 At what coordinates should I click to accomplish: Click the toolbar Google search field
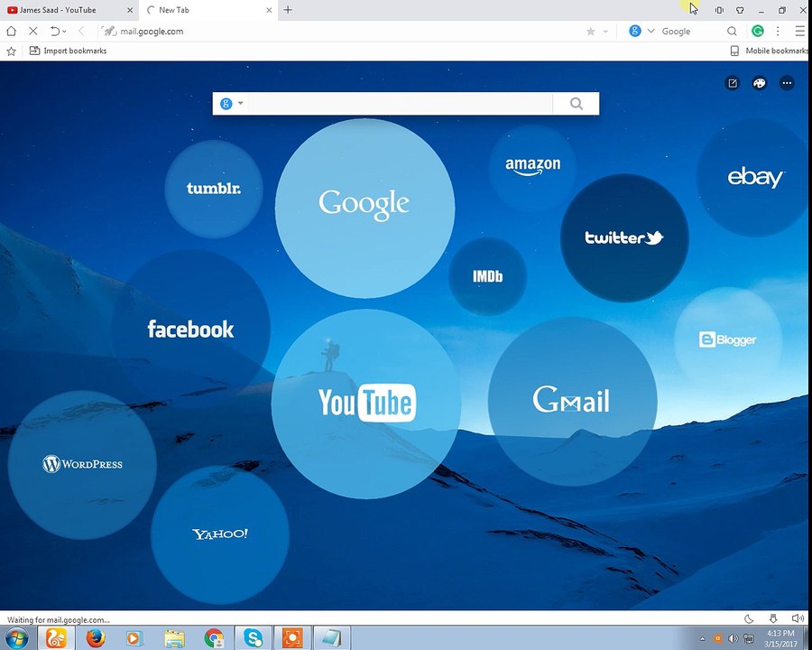point(691,31)
